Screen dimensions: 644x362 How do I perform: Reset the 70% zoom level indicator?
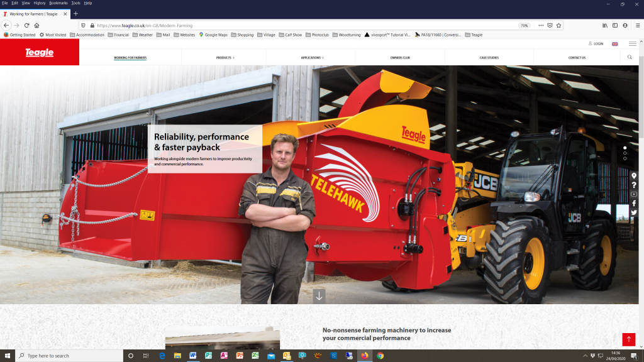(524, 25)
